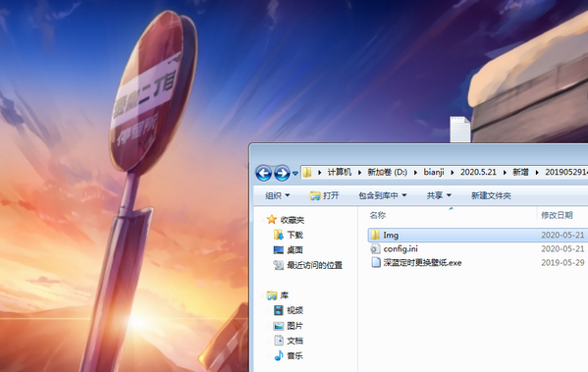588x372 pixels.
Task: Select the config.ini file
Action: pos(401,249)
